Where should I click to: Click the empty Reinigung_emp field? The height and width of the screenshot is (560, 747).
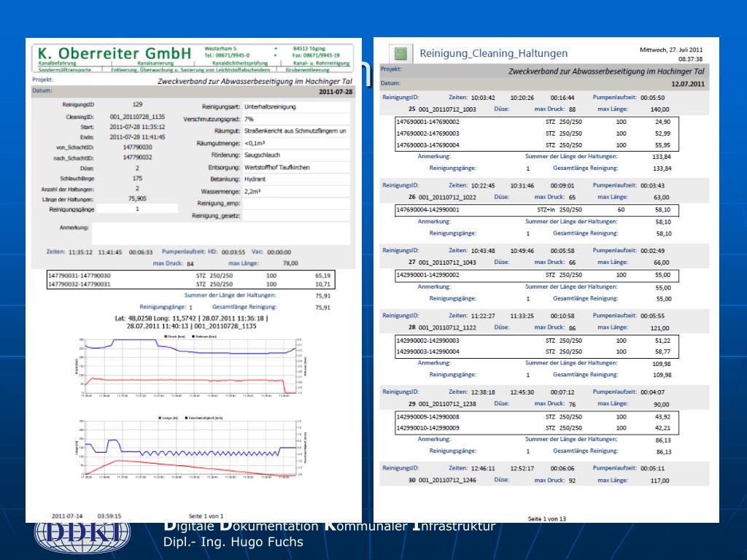point(296,203)
